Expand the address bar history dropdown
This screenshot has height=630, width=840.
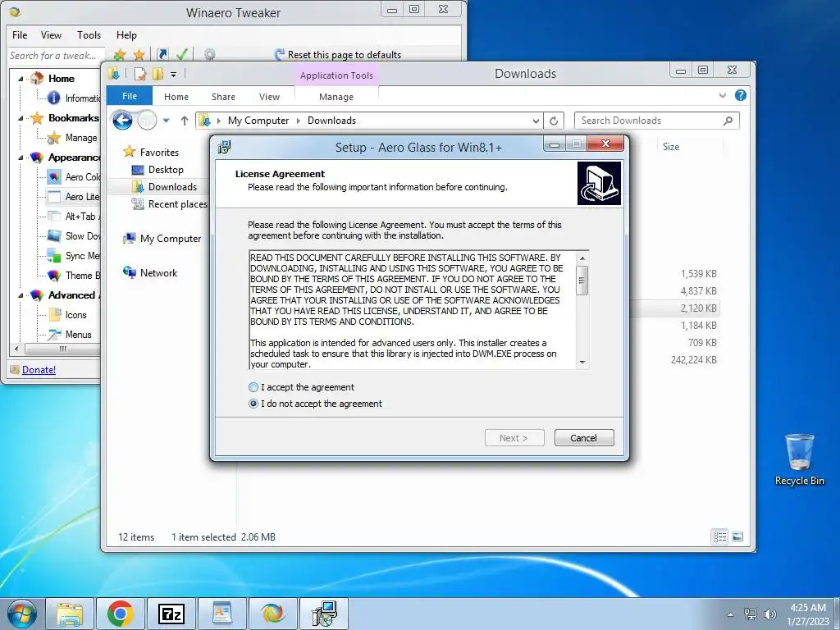pos(536,121)
